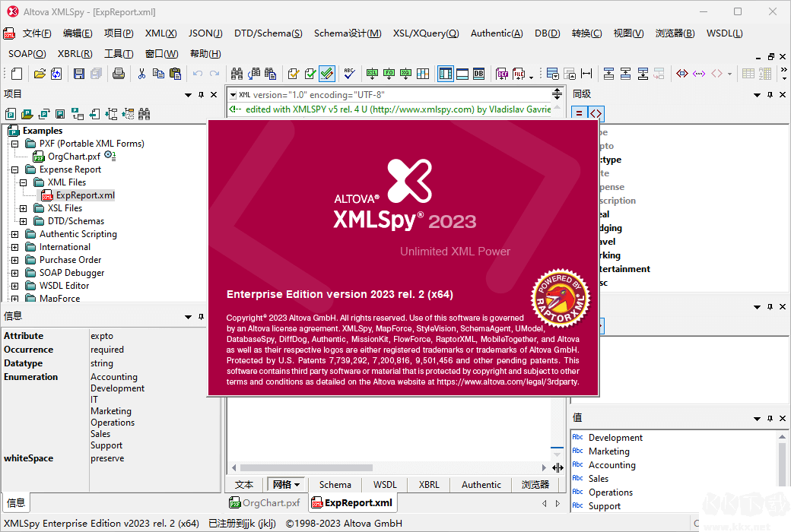Screen dimensions: 791x532
Task: Click the Find binoculars toolbar icon
Action: click(237, 74)
